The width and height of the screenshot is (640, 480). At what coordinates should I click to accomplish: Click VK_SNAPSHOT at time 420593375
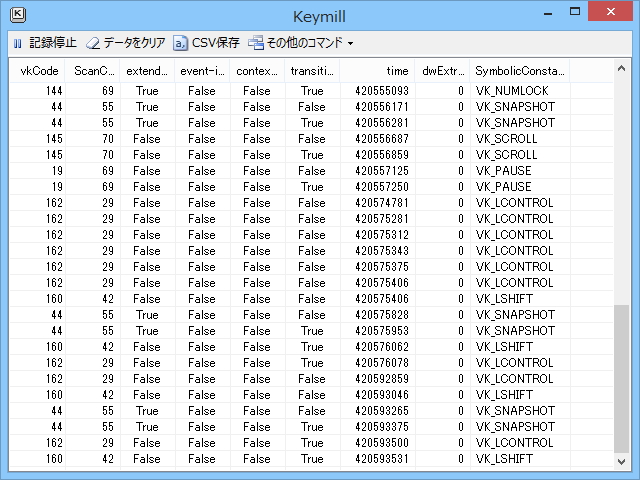[x=515, y=427]
